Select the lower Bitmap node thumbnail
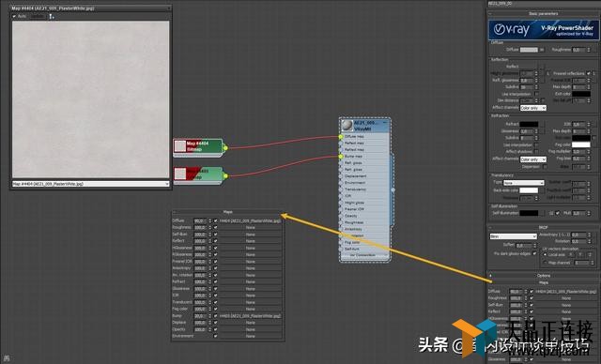Image resolution: width=601 pixels, height=364 pixels. 180,174
